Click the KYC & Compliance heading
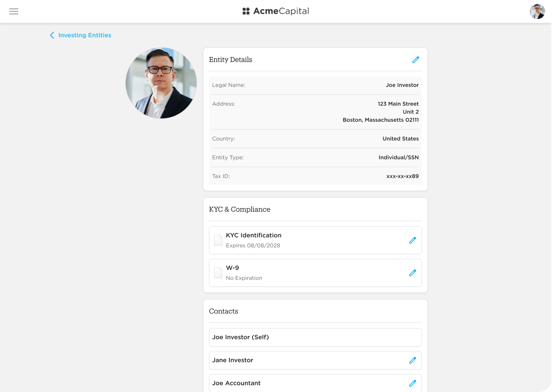552x392 pixels. point(239,209)
